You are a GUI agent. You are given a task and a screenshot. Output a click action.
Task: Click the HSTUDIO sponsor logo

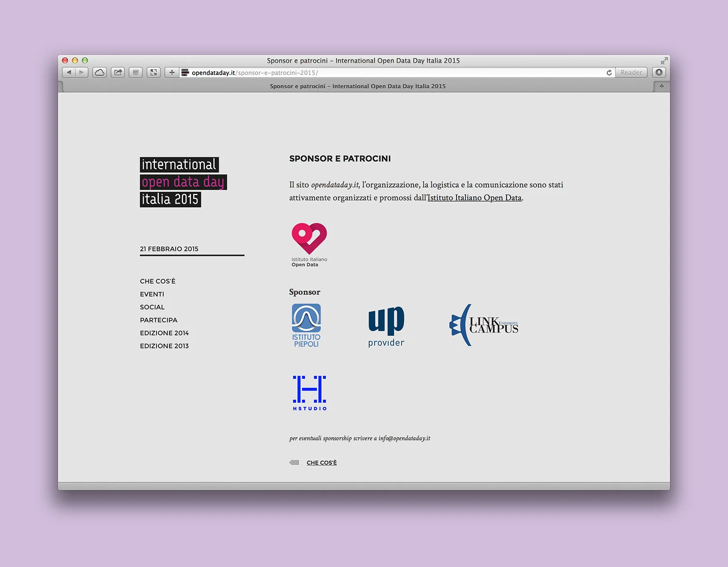pos(310,393)
